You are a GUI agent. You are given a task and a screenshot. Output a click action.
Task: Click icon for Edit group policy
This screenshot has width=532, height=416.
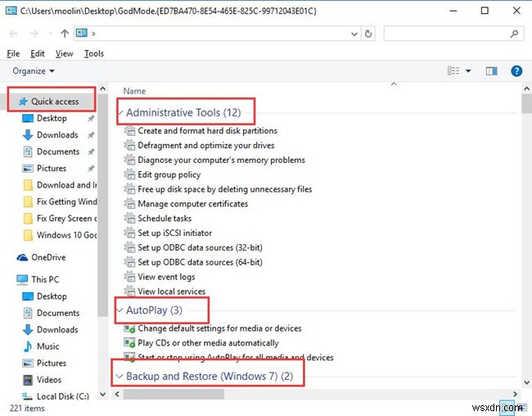129,174
